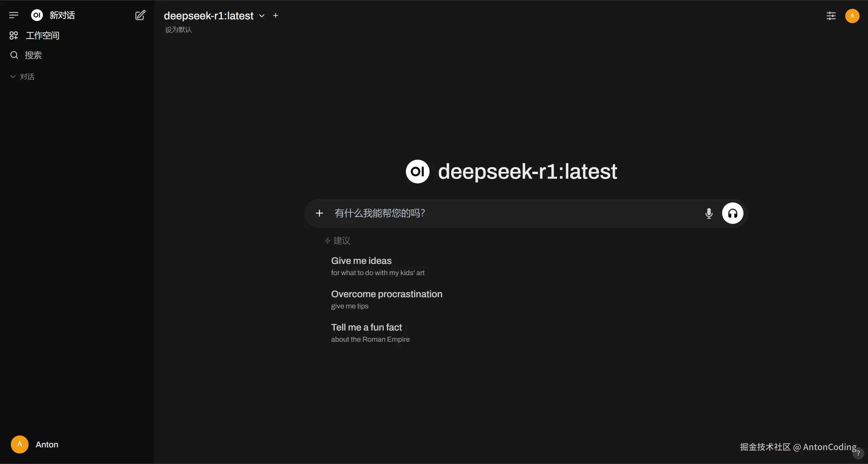Open the user avatar menu in the top right
This screenshot has width=868, height=464.
(852, 16)
